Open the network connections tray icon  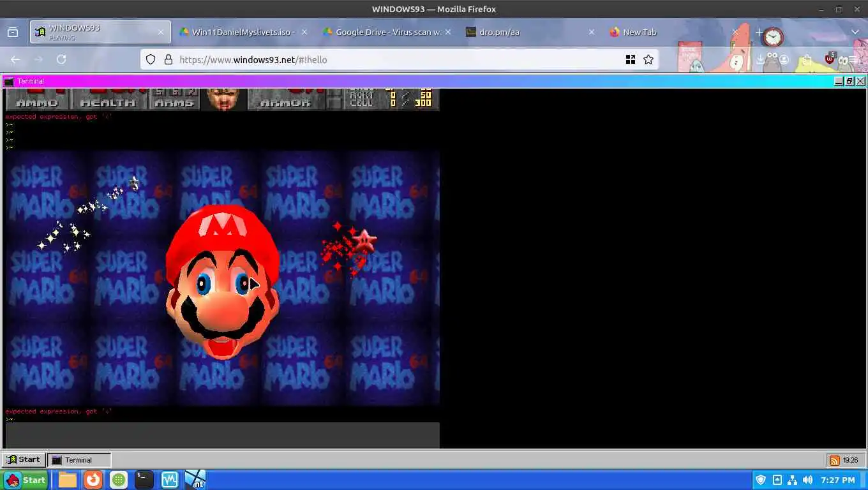(x=792, y=480)
